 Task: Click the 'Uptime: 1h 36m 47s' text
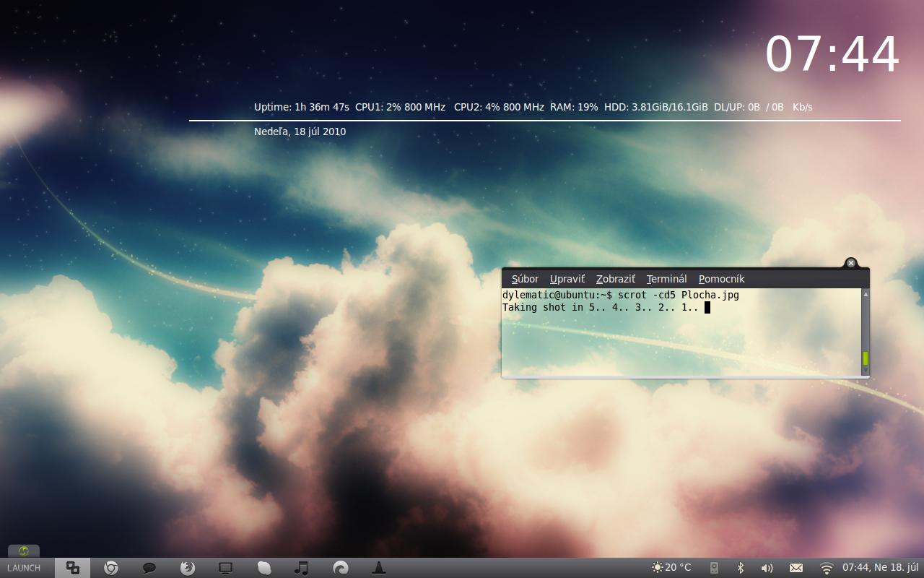302,107
